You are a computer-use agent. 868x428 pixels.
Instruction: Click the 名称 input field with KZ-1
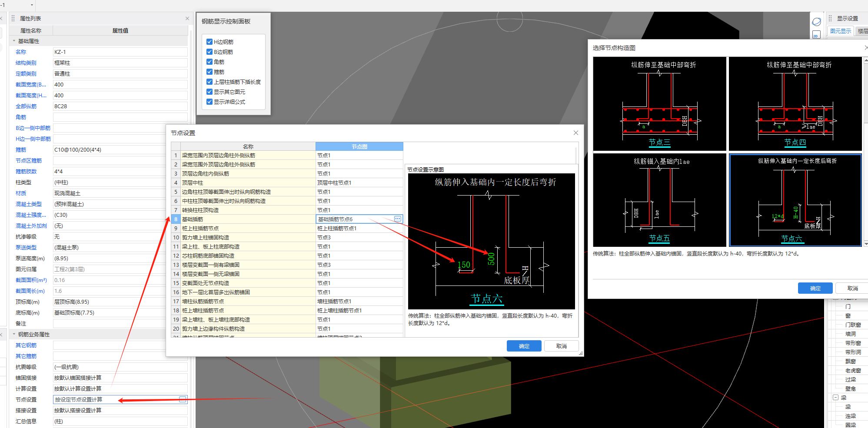120,52
